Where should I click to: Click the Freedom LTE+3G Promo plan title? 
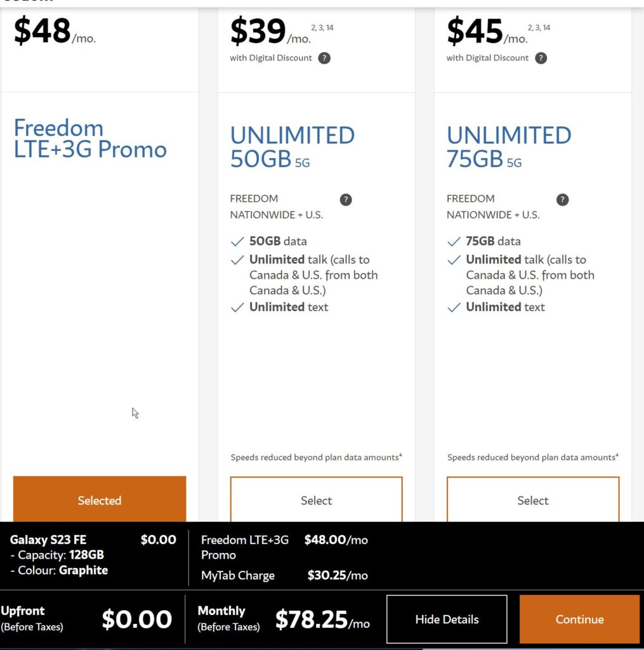pos(90,138)
